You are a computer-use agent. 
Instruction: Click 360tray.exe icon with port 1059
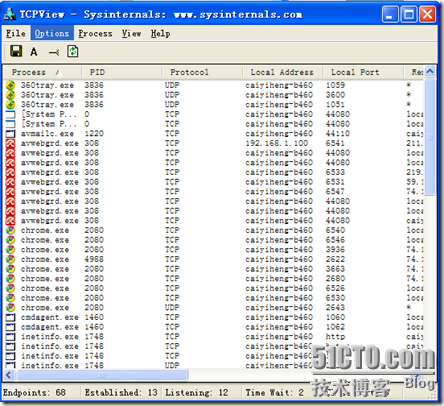coord(11,85)
